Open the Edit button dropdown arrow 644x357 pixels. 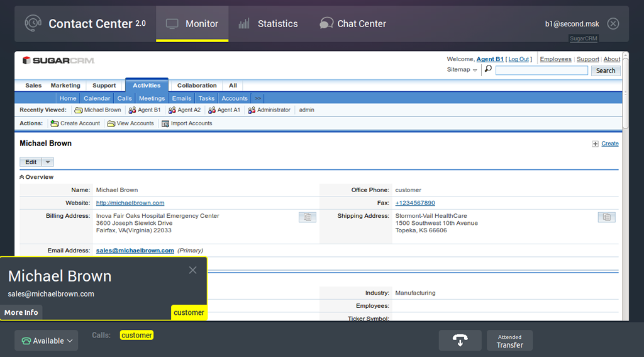[x=48, y=162]
